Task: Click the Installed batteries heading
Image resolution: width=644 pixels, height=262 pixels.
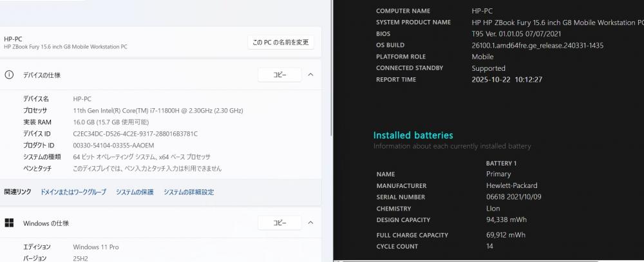Action: (413, 136)
